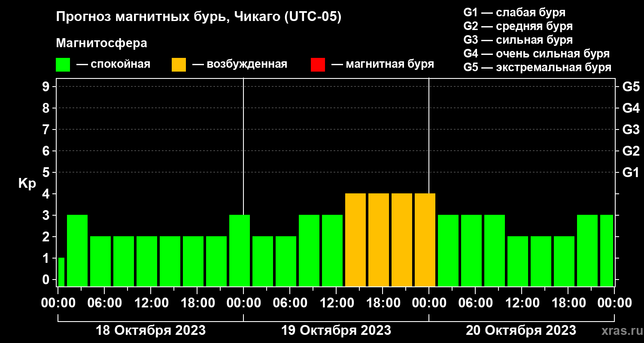
Task: Click the 'G2 — средняя буря' description line
Action: pyautogui.click(x=518, y=26)
